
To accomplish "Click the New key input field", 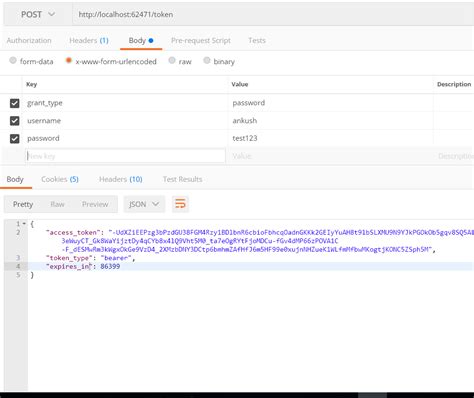I will coord(125,156).
